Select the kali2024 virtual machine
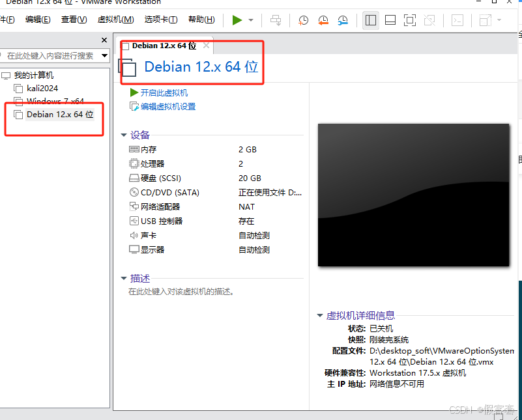The height and width of the screenshot is (420, 522). [x=42, y=88]
